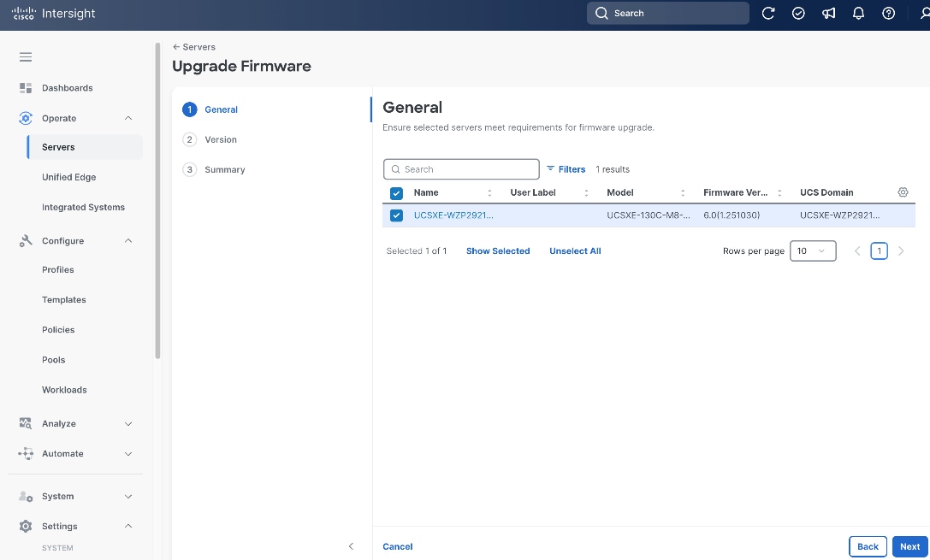The height and width of the screenshot is (560, 930).
Task: Expand the Analyze section chevron
Action: pos(128,424)
